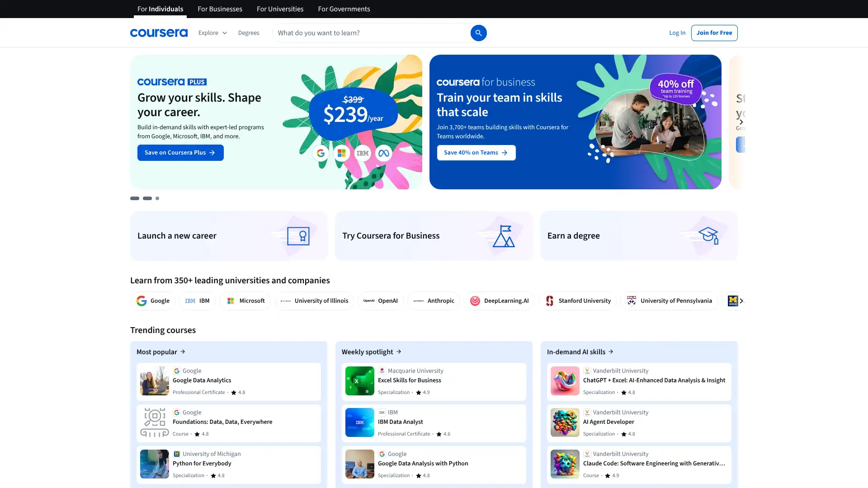Click the certificate icon on Launch a new career
This screenshot has width=868, height=488.
pyautogui.click(x=298, y=236)
